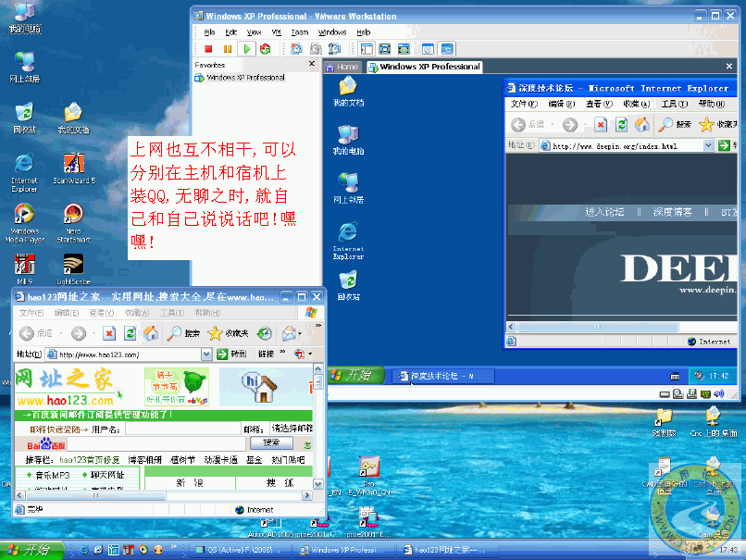Click the 用户名 username input on hao123 page
Image resolution: width=746 pixels, height=560 pixels.
coord(183,429)
